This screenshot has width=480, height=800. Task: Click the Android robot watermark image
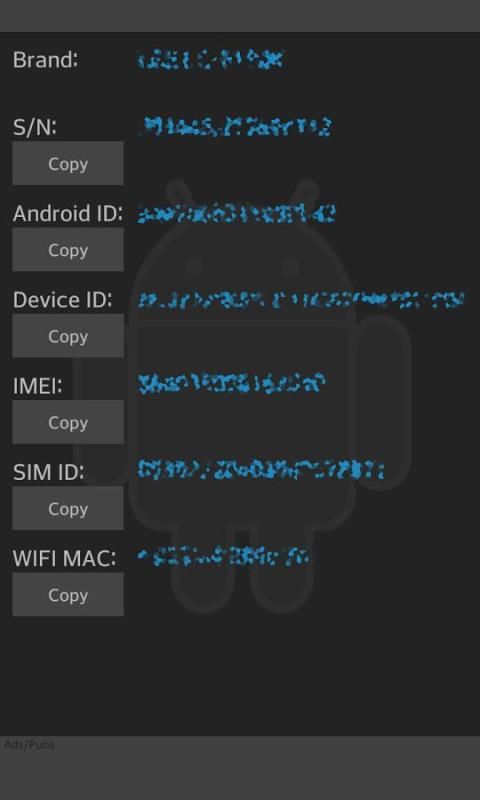pos(242,395)
